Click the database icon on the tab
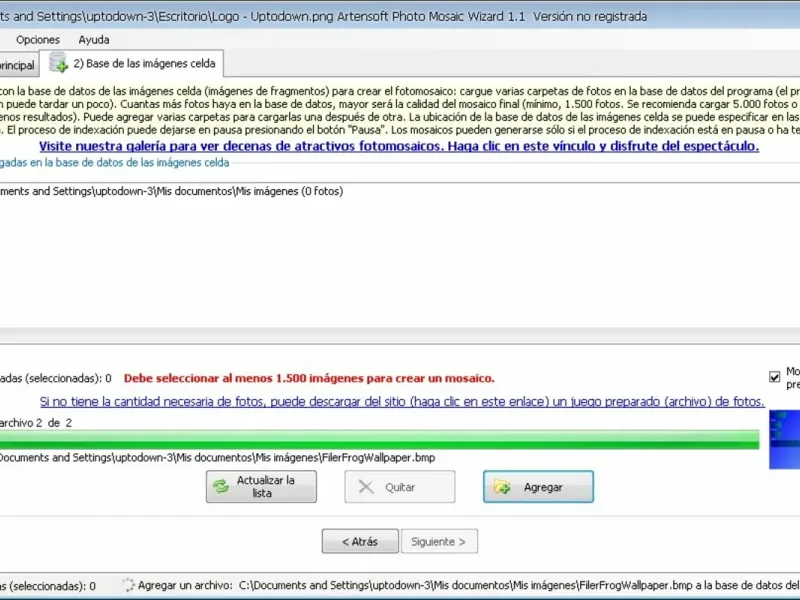The height and width of the screenshot is (600, 800). point(58,62)
